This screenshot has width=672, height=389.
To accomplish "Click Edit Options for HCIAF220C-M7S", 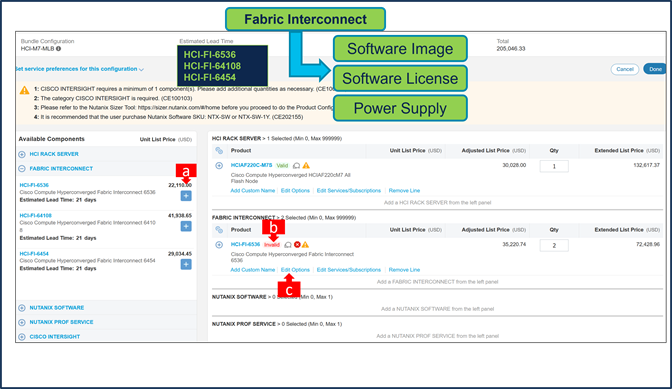I will pos(295,191).
